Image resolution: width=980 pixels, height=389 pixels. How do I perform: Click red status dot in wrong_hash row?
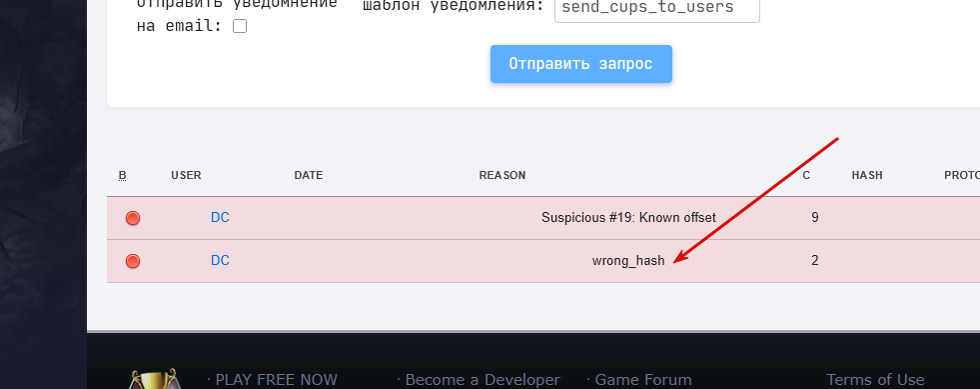(133, 261)
